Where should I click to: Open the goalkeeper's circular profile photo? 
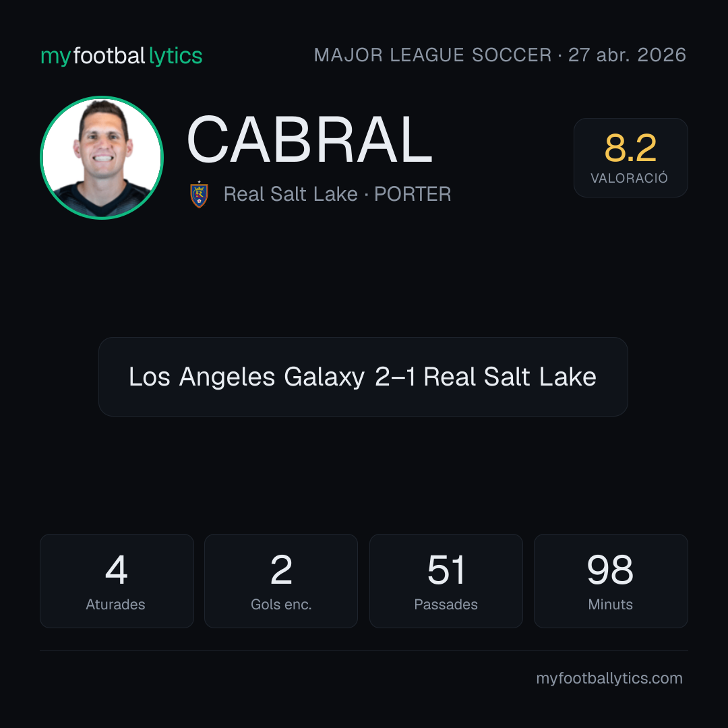point(102,158)
